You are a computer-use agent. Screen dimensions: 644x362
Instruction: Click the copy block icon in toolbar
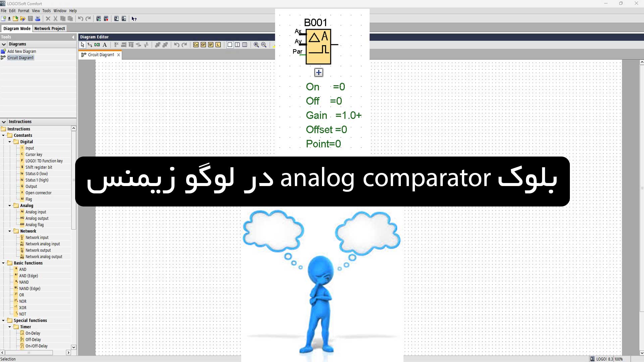point(63,18)
